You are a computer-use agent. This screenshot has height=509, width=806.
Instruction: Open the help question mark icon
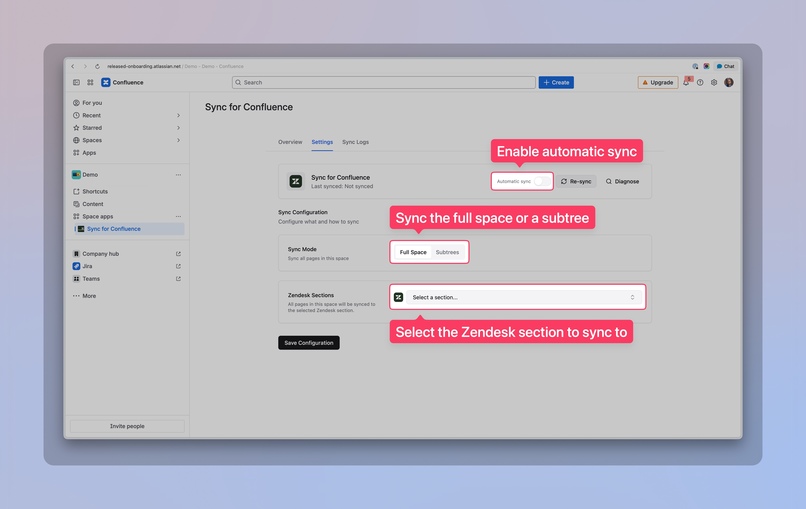pos(700,82)
